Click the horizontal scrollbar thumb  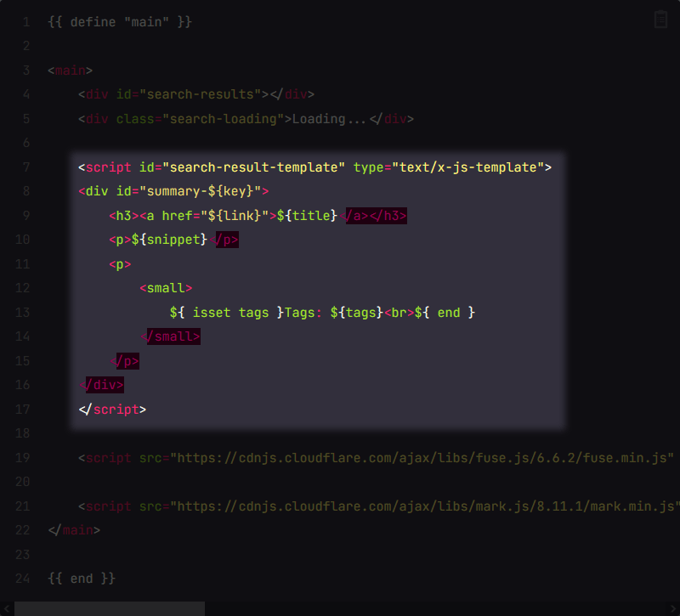point(109,608)
